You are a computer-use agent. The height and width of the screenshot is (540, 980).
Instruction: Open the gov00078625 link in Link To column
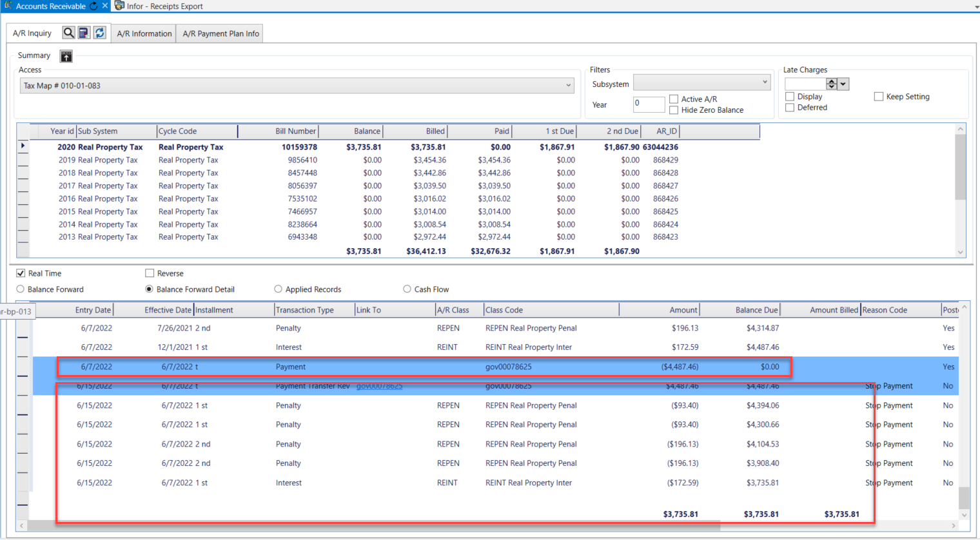(x=379, y=386)
